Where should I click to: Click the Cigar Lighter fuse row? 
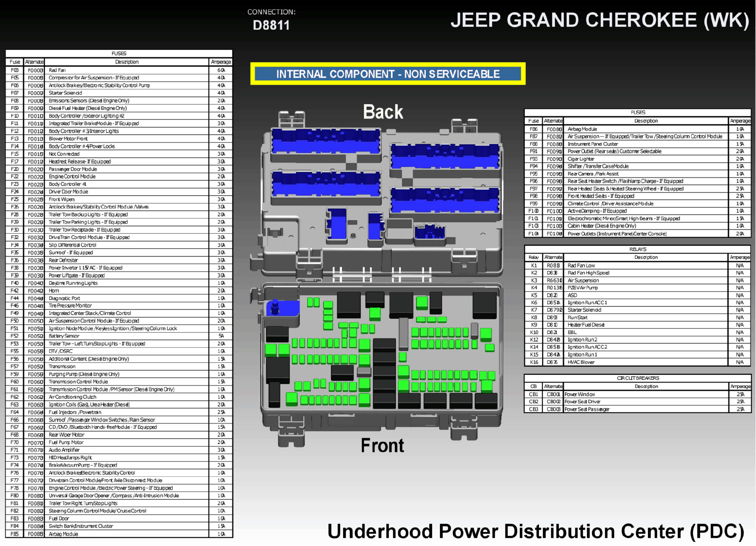(638, 159)
